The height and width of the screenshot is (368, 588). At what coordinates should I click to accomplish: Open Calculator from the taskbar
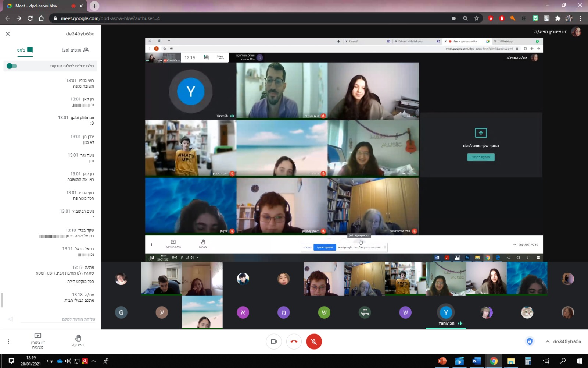(x=528, y=361)
